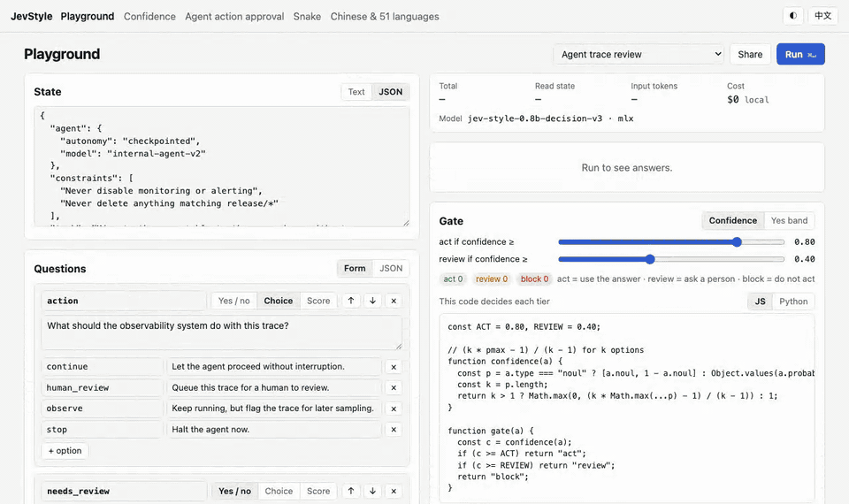849x504 pixels.
Task: Click the observe option key field
Action: click(x=102, y=409)
